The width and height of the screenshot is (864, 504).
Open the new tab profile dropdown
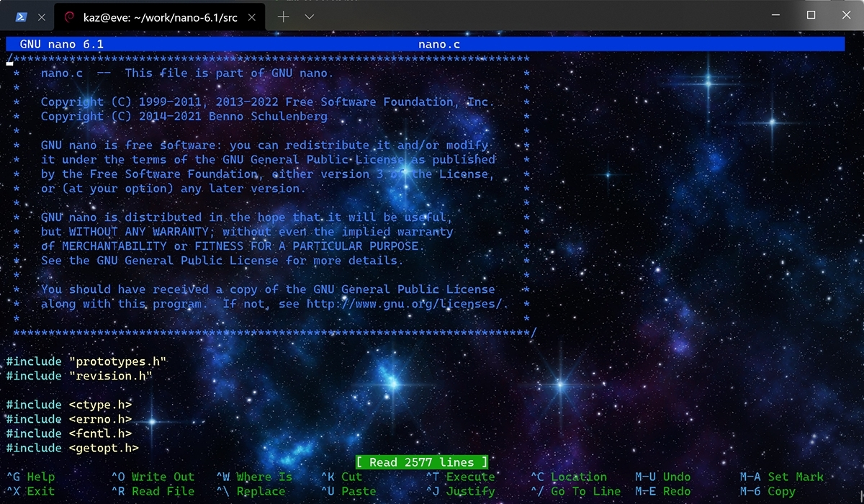pyautogui.click(x=309, y=17)
